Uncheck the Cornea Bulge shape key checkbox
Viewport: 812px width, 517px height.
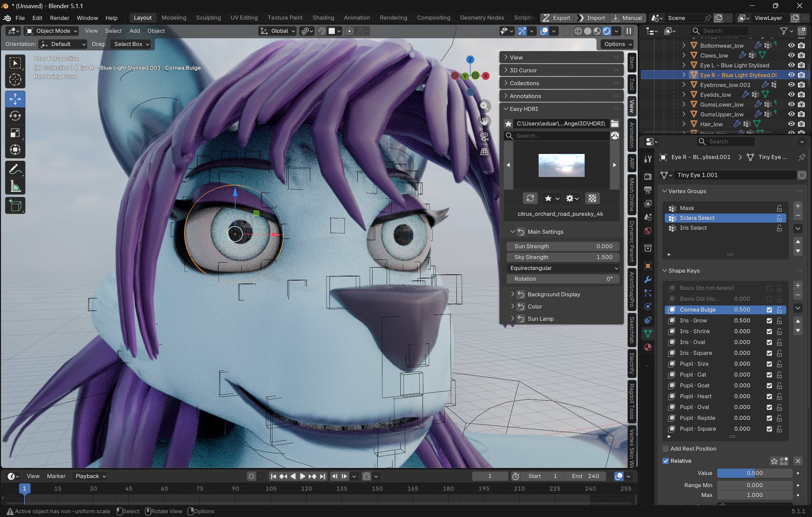769,310
